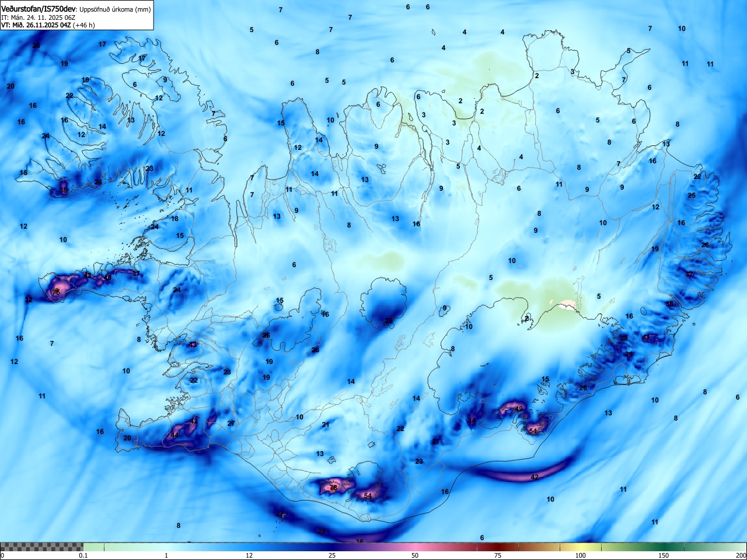Click the '0.1' tick label on the color scale

click(83, 555)
